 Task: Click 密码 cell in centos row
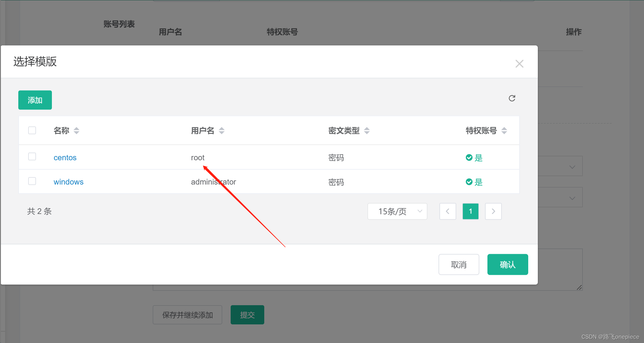pyautogui.click(x=336, y=158)
